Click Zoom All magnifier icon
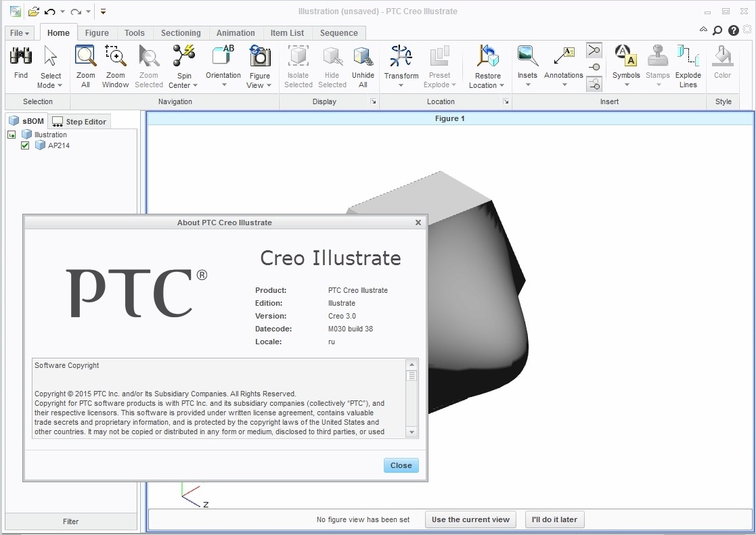 coord(85,56)
